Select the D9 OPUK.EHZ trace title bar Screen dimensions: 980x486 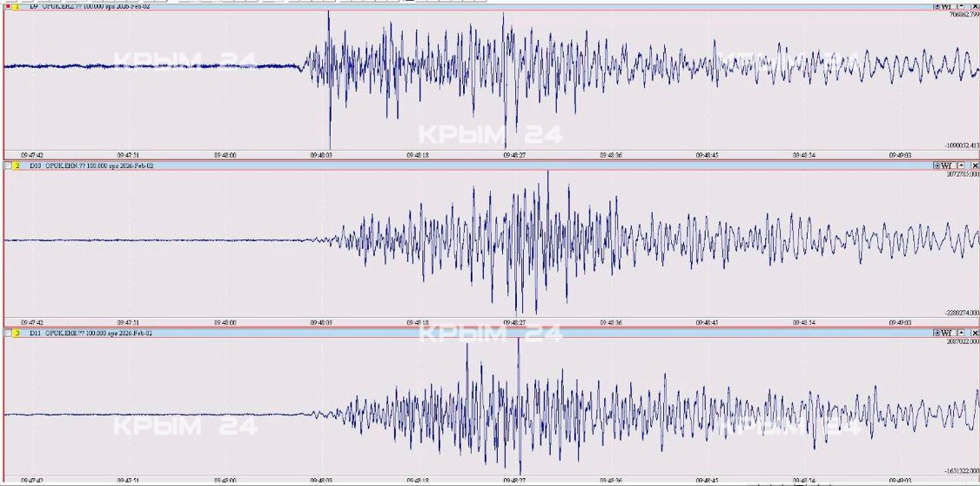pyautogui.click(x=87, y=6)
